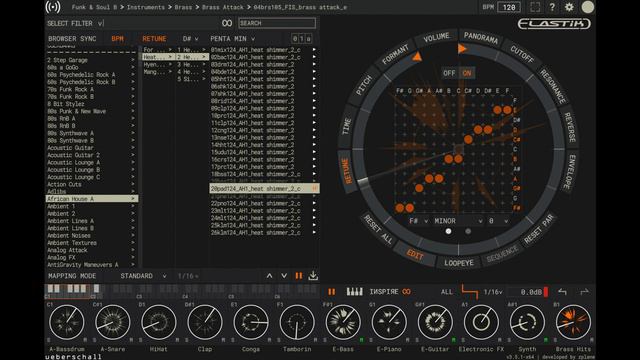Click the LOOPEYE button
Image resolution: width=640 pixels, height=360 pixels.
[x=459, y=263]
